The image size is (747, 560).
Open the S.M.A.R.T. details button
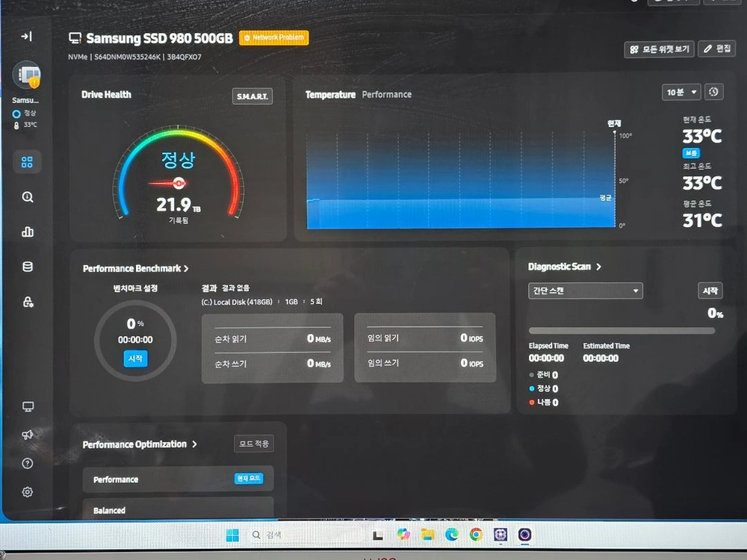tap(252, 96)
